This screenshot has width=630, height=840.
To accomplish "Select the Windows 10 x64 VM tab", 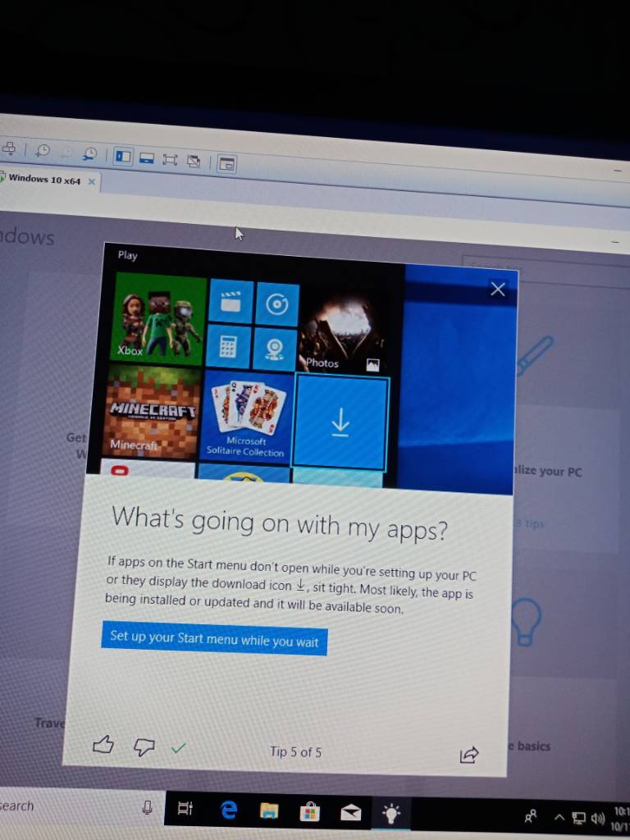I will 44,179.
